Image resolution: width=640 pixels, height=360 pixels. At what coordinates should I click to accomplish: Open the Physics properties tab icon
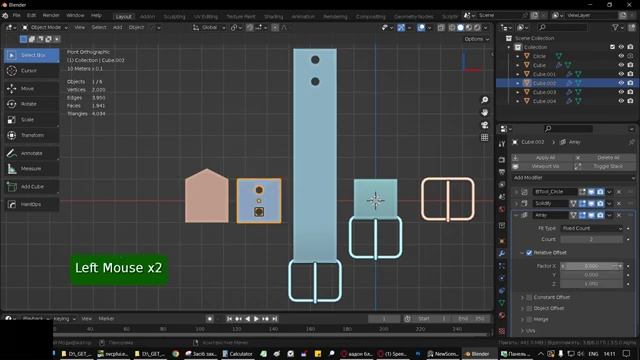click(x=502, y=278)
